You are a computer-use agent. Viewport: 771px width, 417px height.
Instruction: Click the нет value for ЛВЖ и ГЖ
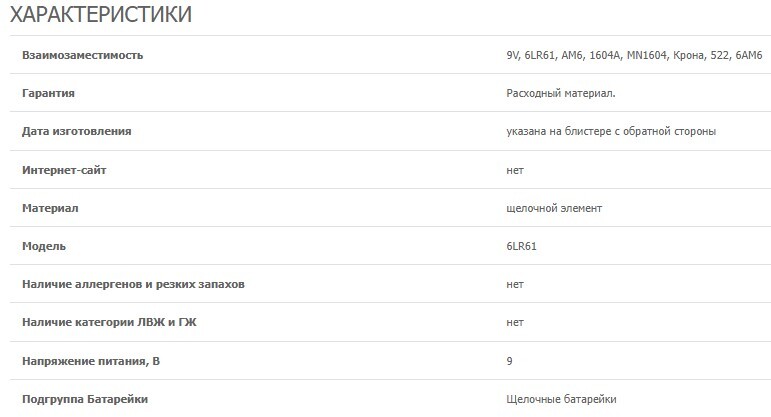(515, 323)
